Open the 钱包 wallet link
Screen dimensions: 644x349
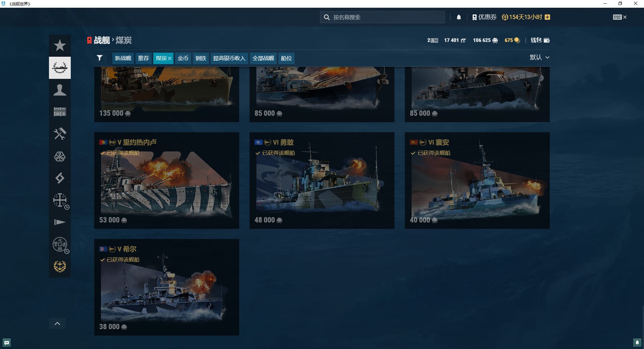[x=540, y=40]
